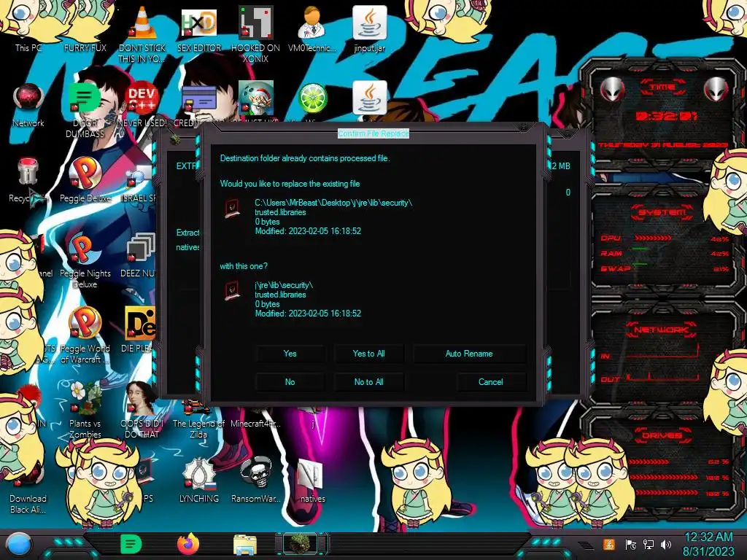
Task: Click the Network widget OUT graph
Action: (x=663, y=376)
